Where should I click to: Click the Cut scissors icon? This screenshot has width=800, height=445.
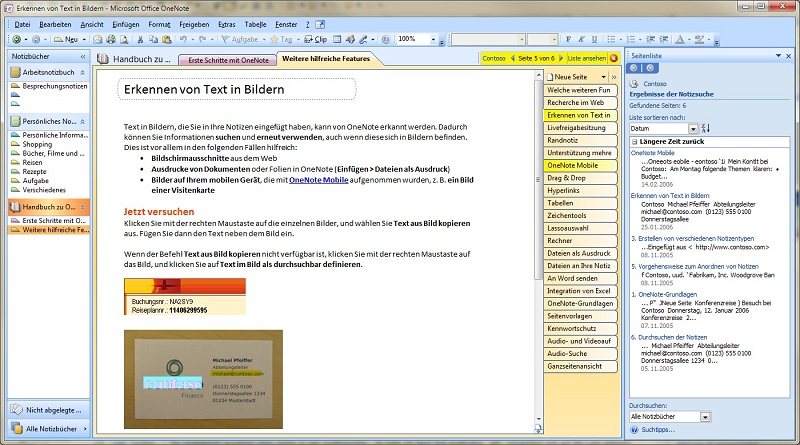pos(140,39)
